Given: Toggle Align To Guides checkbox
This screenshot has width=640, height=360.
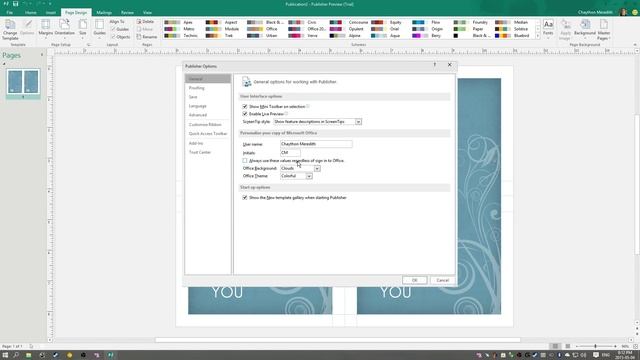Looking at the screenshot, I should pyautogui.click(x=113, y=29).
